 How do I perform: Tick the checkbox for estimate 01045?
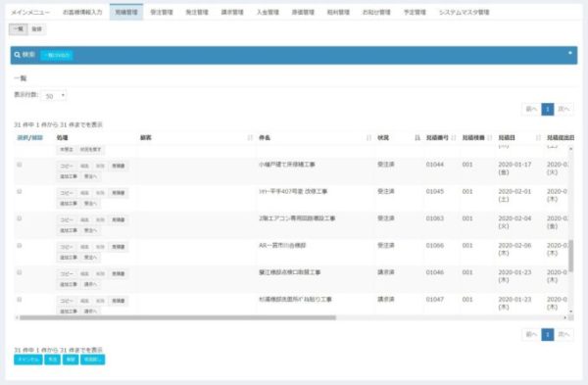tap(20, 192)
